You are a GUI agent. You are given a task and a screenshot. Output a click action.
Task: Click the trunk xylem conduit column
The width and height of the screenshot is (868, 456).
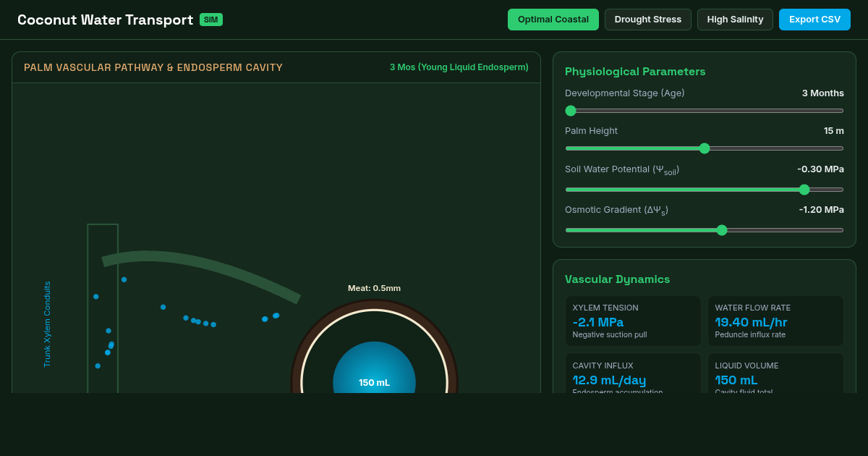click(103, 309)
